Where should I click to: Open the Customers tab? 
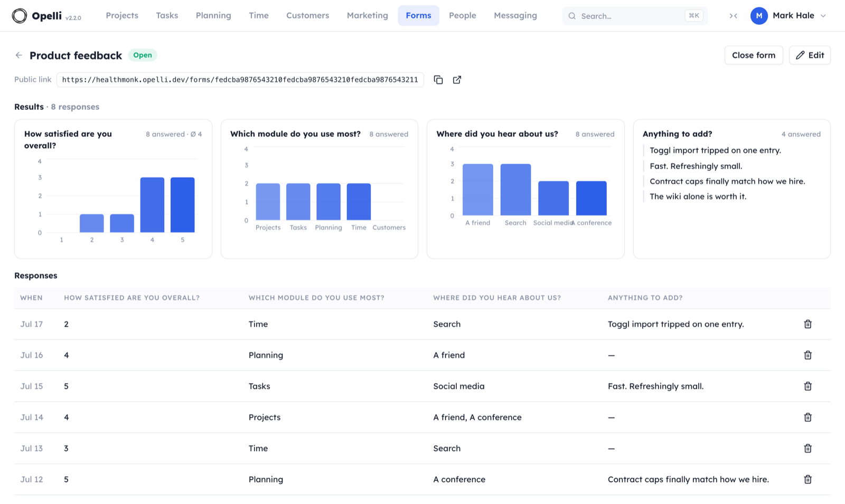[x=307, y=16]
